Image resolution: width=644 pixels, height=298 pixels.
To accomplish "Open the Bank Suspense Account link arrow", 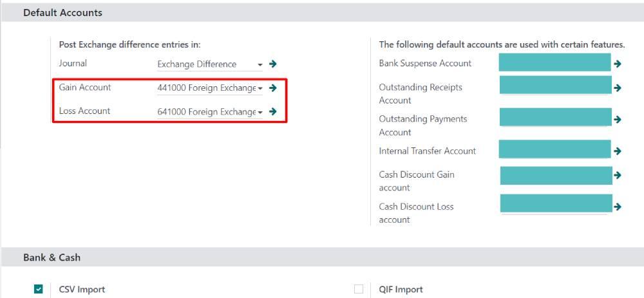I will tap(617, 64).
